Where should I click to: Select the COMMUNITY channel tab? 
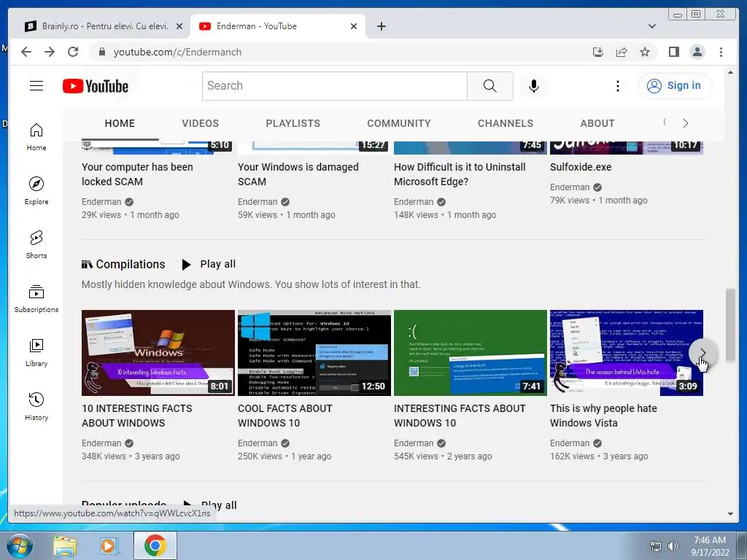399,123
